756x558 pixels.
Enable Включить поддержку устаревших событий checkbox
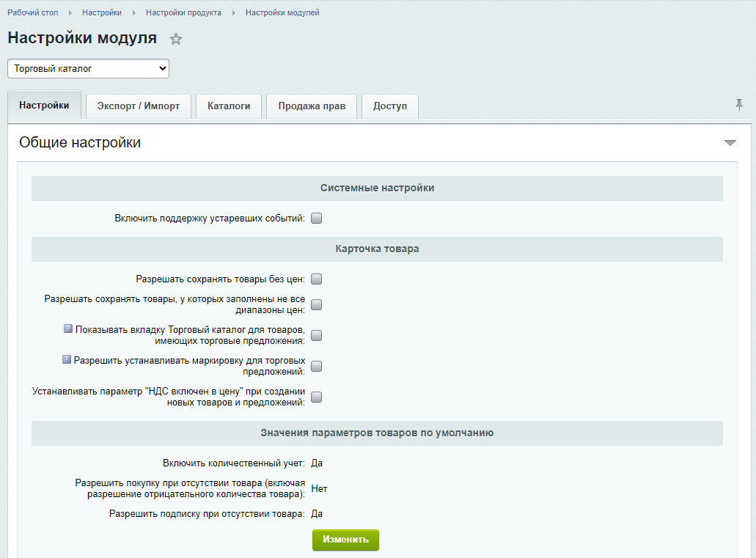click(316, 219)
